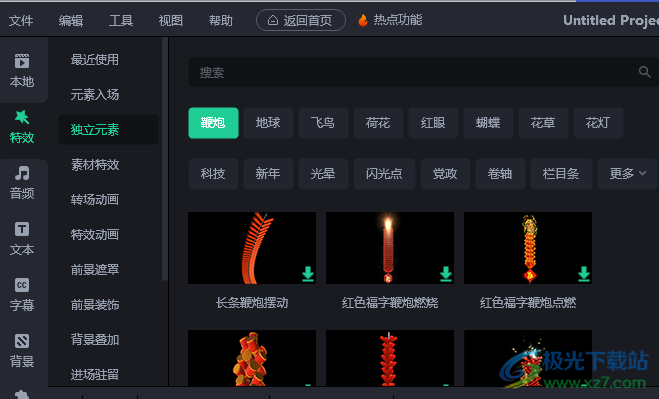The height and width of the screenshot is (399, 659).
Task: Open the 帮助 menu
Action: 221,20
